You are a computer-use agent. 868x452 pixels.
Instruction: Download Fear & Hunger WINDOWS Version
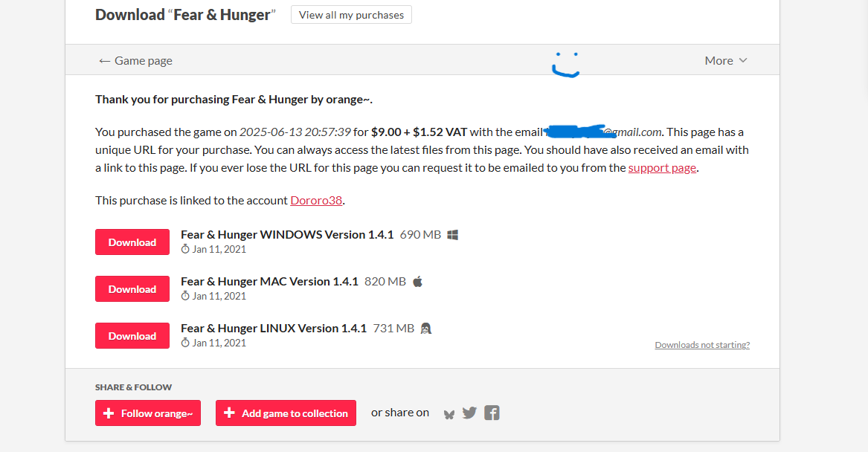pos(132,242)
